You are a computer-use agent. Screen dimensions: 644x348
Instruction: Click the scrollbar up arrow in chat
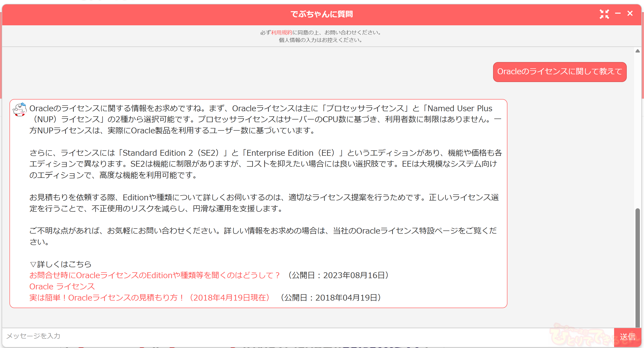[637, 51]
